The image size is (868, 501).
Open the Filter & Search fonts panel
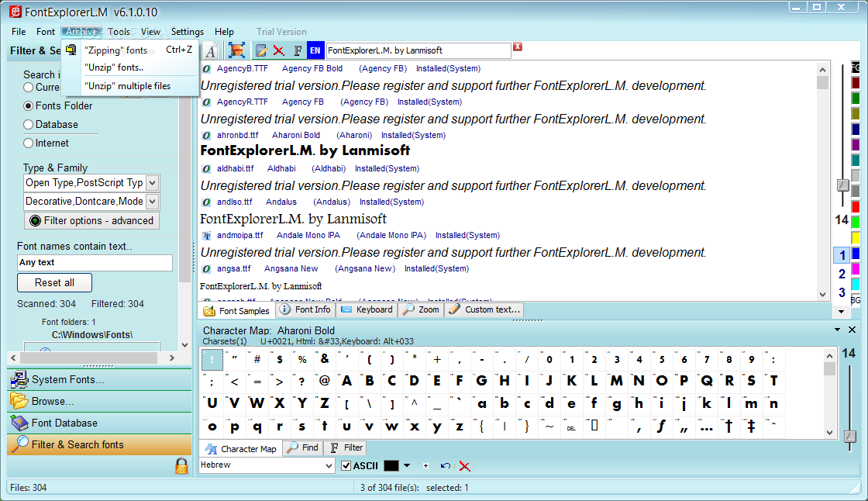coord(100,444)
